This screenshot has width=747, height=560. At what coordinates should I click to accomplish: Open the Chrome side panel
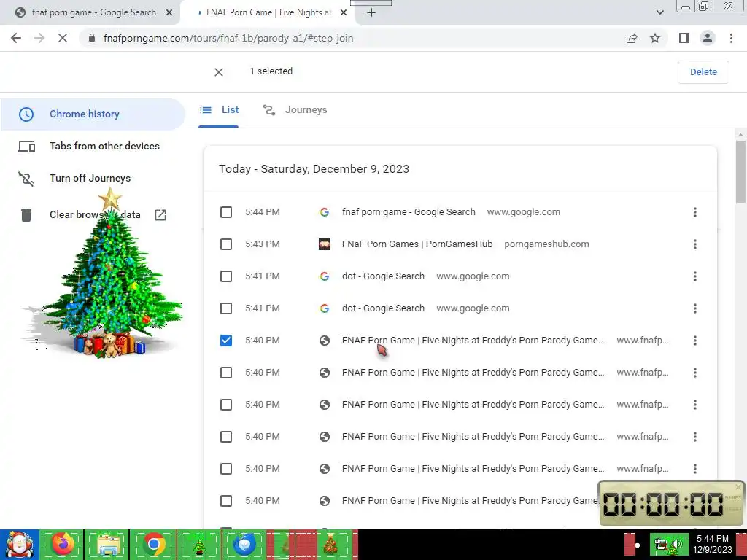point(684,38)
